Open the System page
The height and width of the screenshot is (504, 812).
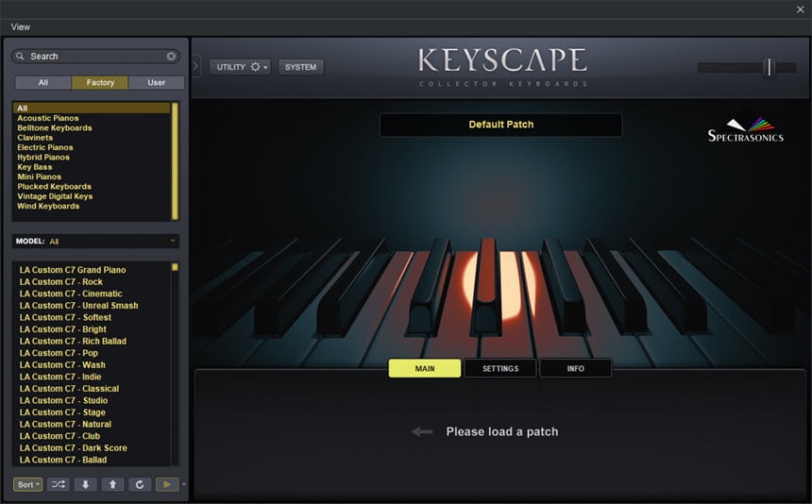click(300, 67)
